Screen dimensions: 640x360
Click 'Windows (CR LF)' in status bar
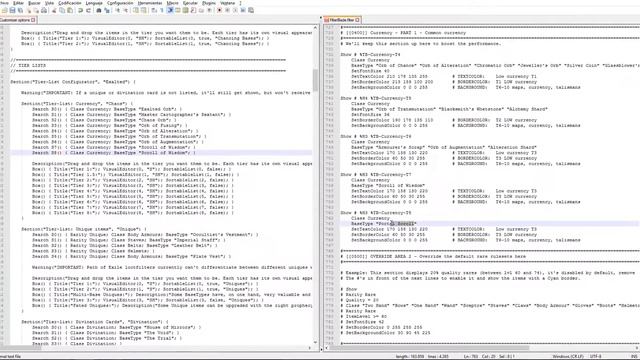(568, 356)
